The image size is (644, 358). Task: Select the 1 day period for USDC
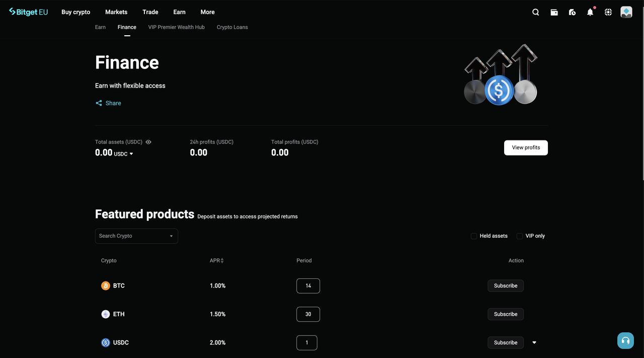coord(307,343)
